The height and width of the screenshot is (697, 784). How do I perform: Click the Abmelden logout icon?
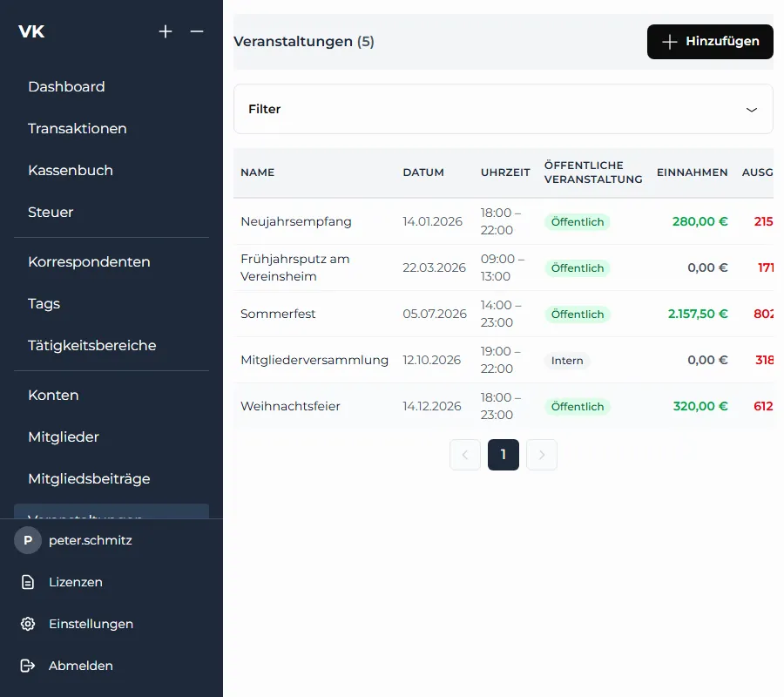[x=28, y=666]
